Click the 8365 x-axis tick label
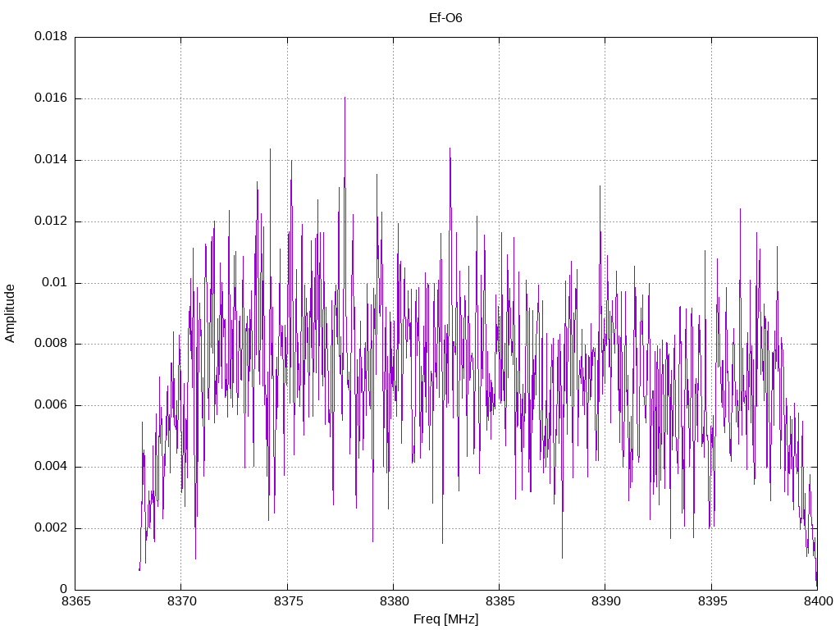Screen dimensions: 840x630 click(x=75, y=601)
